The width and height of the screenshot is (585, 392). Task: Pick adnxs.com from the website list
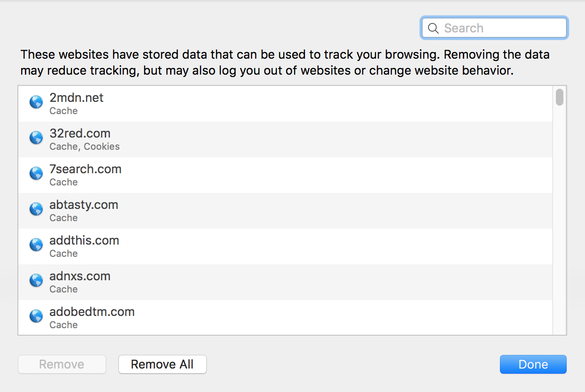285,282
